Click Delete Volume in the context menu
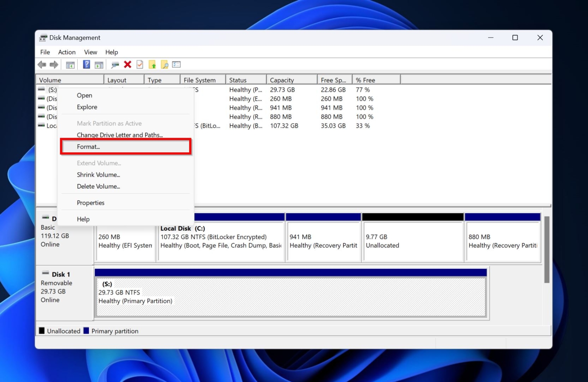 coord(99,186)
